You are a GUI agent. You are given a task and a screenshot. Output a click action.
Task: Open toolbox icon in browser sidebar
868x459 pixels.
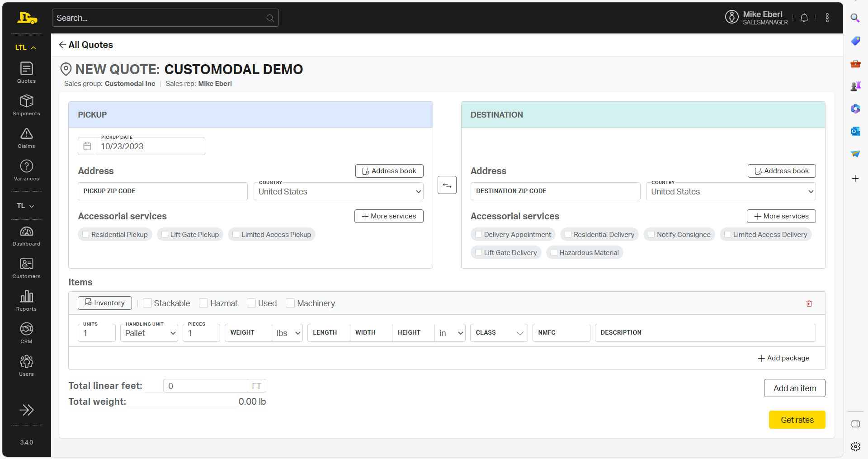pyautogui.click(x=855, y=63)
